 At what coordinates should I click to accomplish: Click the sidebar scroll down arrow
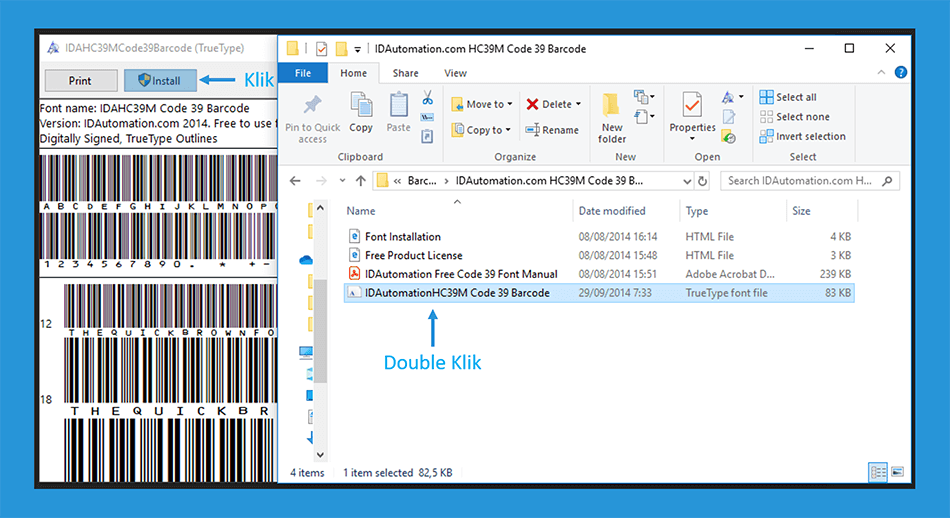[321, 454]
